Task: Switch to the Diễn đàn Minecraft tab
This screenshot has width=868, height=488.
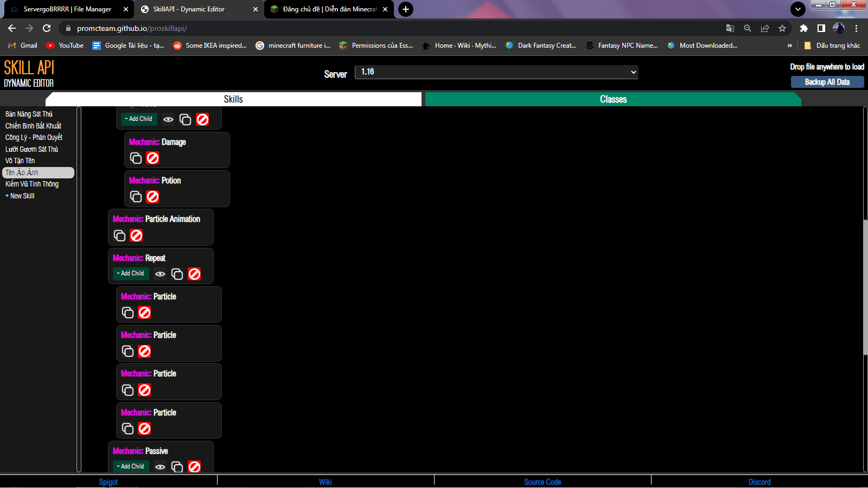Action: click(x=329, y=9)
